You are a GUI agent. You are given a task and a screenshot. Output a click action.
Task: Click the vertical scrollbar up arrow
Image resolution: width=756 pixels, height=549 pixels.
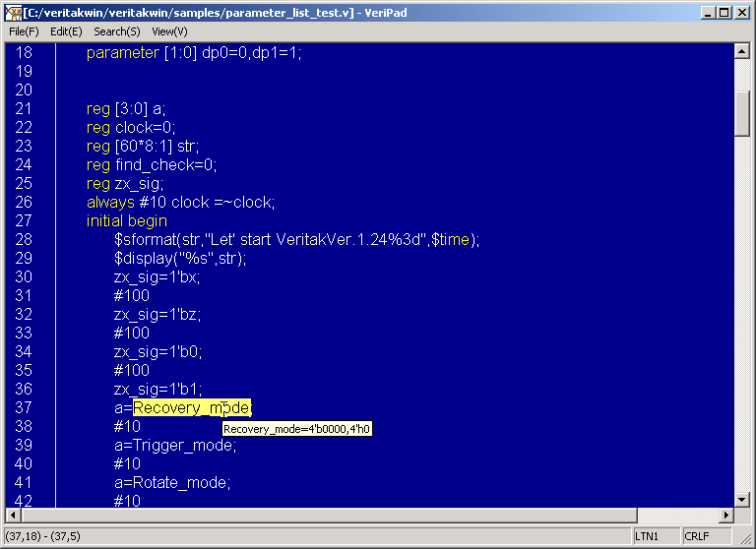743,51
